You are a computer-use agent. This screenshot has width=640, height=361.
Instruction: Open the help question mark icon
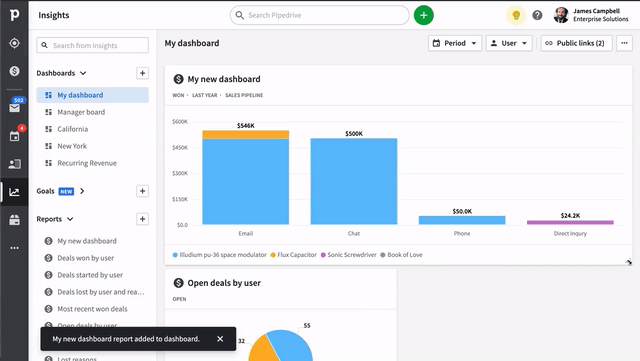(537, 15)
